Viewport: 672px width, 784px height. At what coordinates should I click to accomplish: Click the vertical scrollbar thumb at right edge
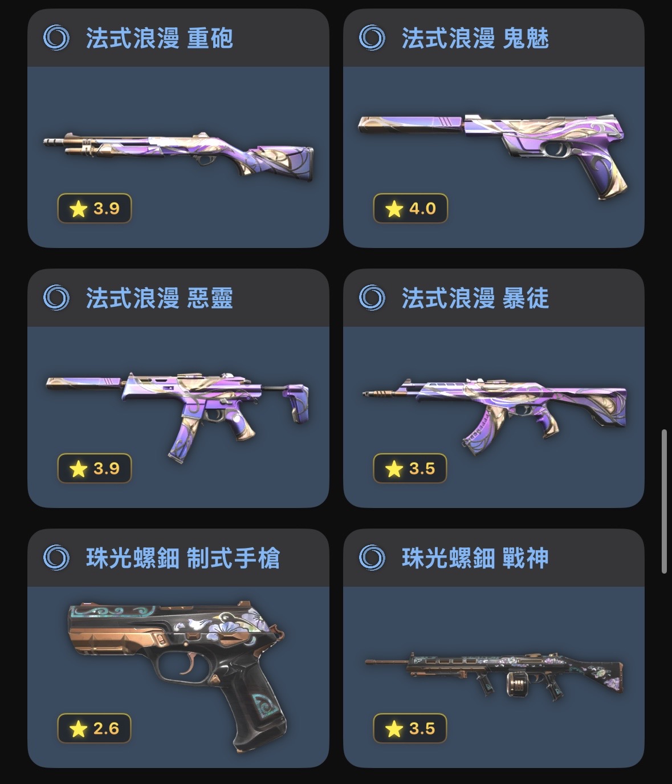[664, 502]
